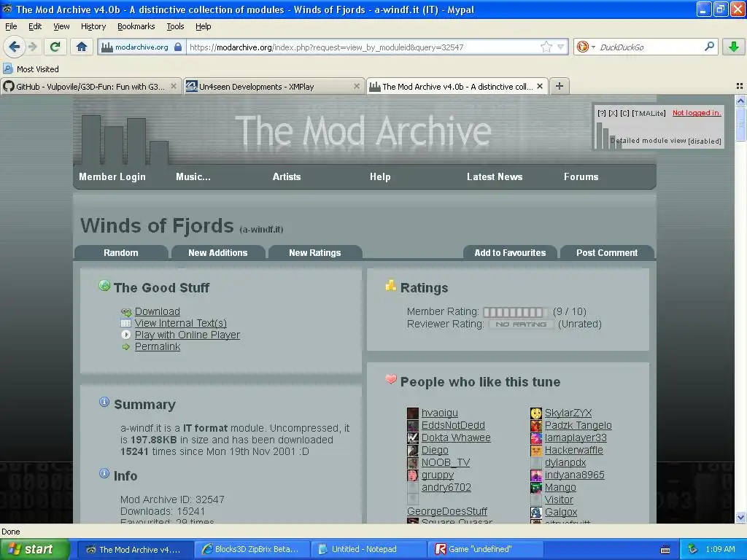The image size is (747, 560).
Task: Click Galgox avatar icon
Action: click(x=536, y=512)
